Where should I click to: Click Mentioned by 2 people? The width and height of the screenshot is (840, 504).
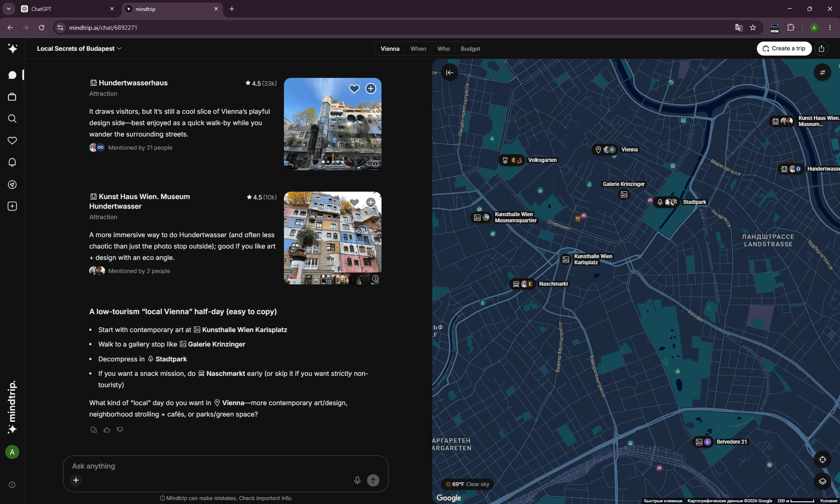pyautogui.click(x=139, y=271)
